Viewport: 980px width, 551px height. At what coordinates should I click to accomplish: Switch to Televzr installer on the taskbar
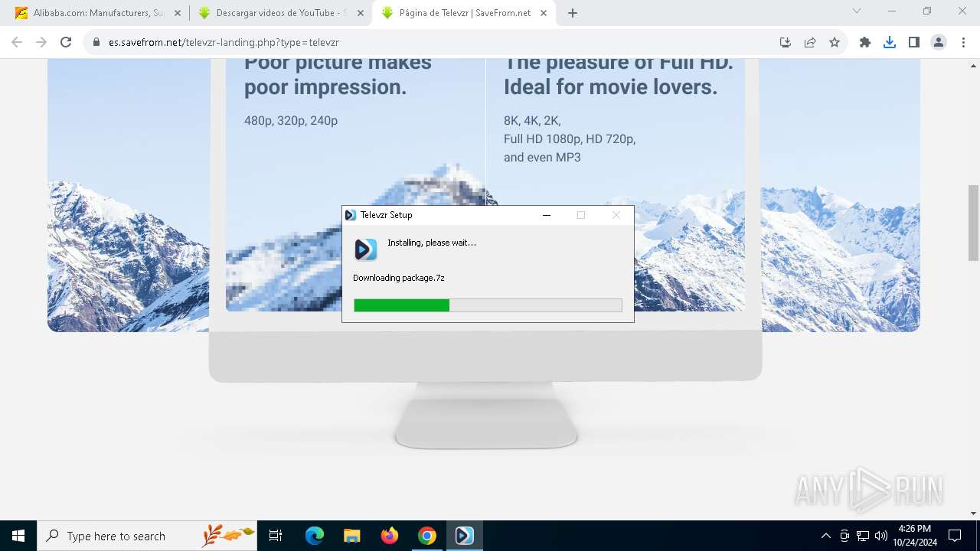point(464,536)
